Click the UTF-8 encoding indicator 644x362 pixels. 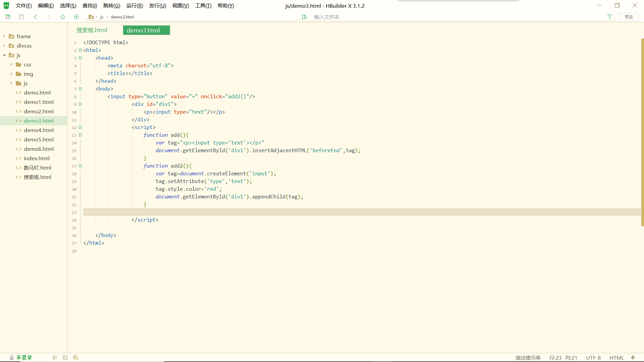tap(593, 358)
